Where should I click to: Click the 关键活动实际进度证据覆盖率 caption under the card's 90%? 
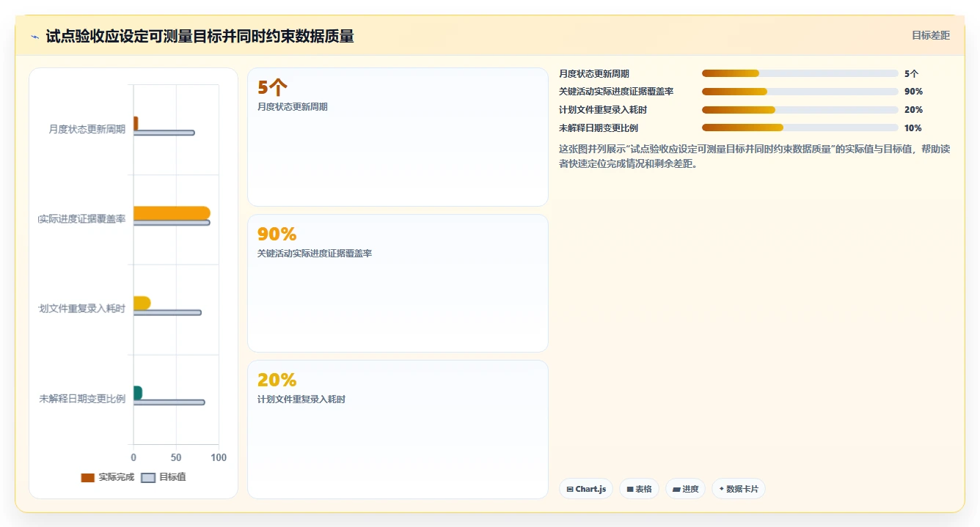[x=315, y=254]
